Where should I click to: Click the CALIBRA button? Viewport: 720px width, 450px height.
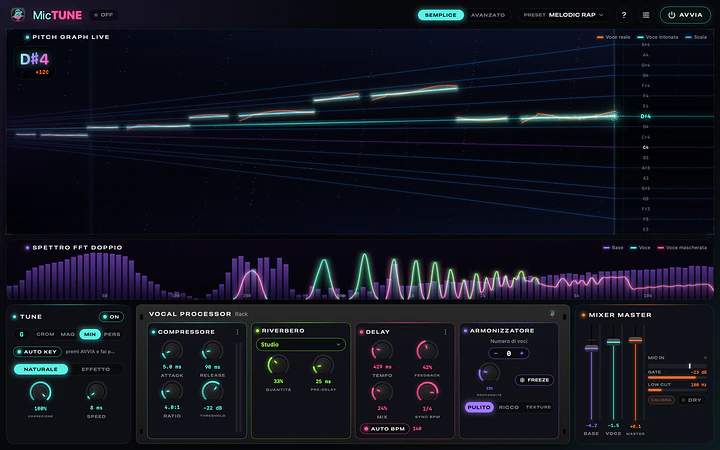pos(661,400)
